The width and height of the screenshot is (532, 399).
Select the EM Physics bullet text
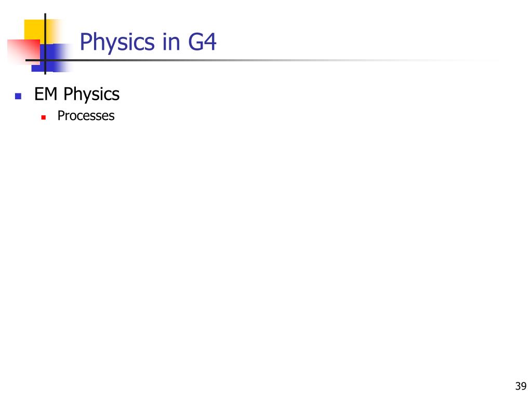(x=77, y=94)
